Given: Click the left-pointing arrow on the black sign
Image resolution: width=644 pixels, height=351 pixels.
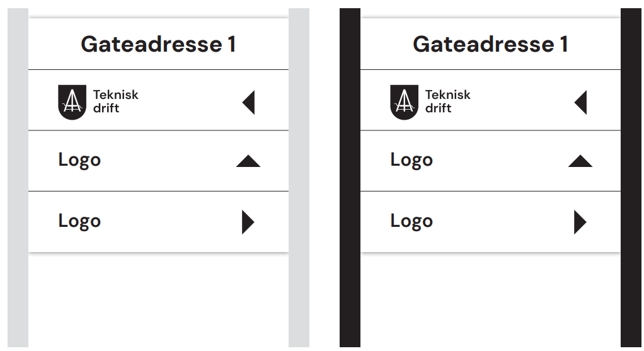Looking at the screenshot, I should click(580, 102).
